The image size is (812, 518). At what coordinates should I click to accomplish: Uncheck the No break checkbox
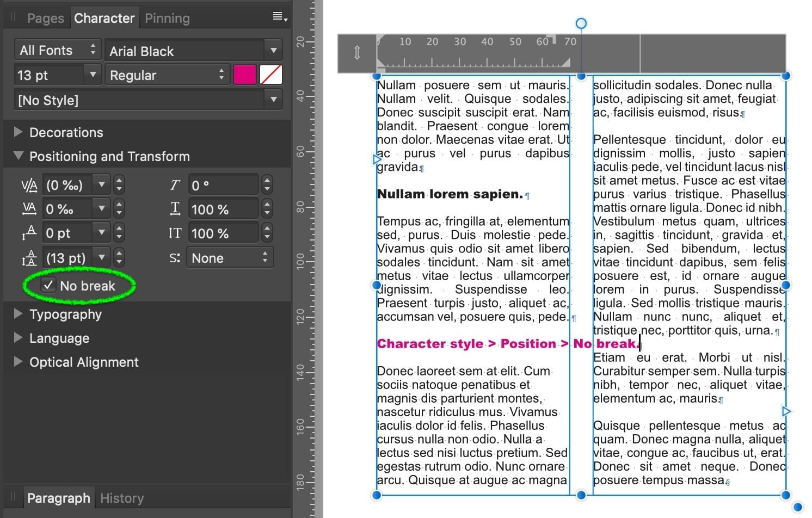tap(48, 285)
